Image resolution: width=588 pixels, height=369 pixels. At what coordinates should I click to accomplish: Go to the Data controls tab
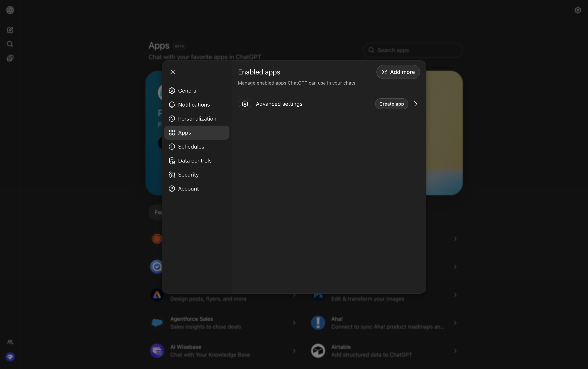point(194,161)
